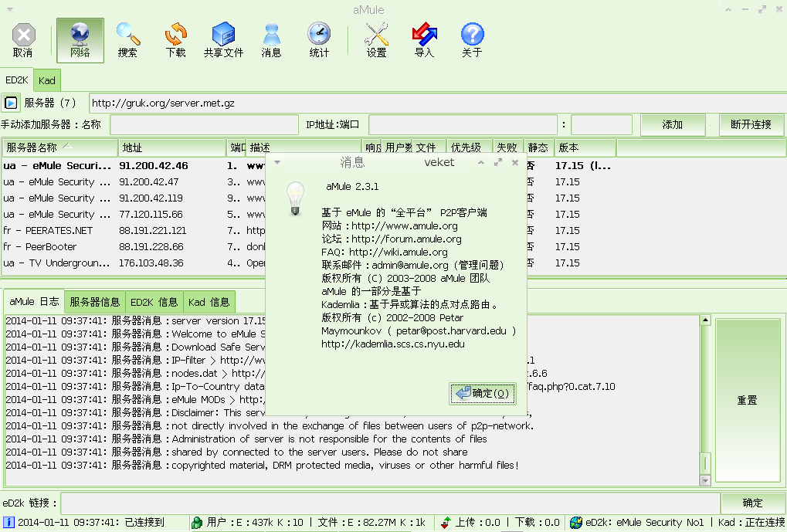Click the Import (导入) arrows icon
The width and height of the screenshot is (787, 532).
coord(424,40)
